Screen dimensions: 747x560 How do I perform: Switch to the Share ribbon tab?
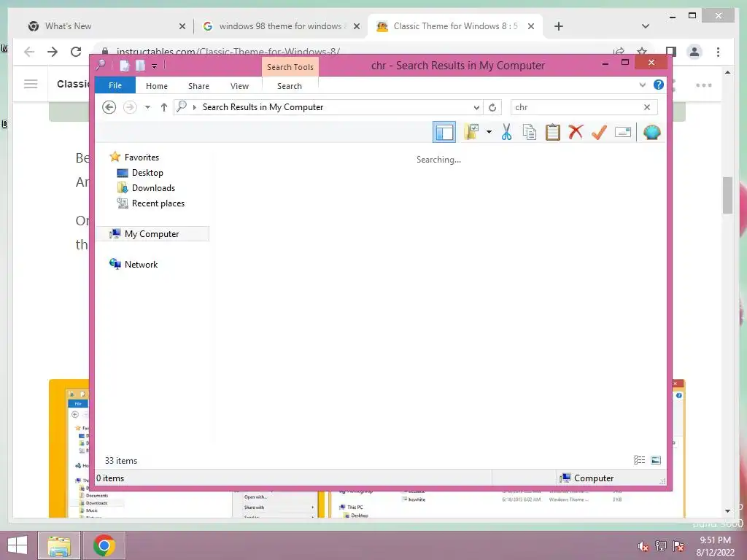(198, 86)
